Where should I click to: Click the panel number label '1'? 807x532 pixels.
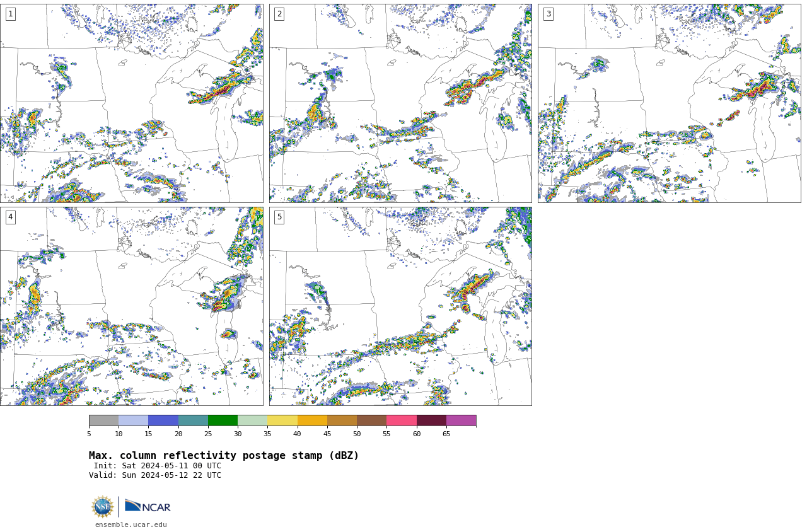(x=10, y=14)
